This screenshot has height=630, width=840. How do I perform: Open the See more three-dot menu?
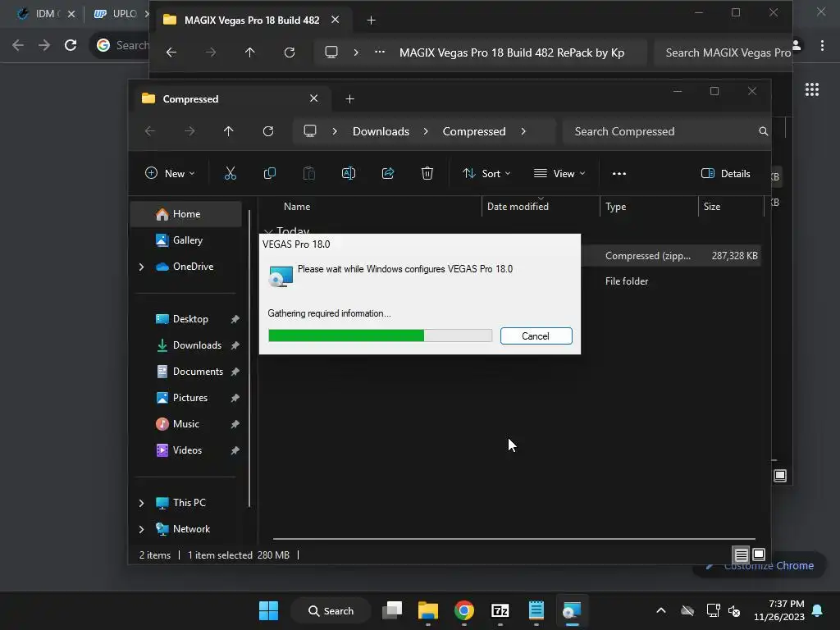pos(619,174)
